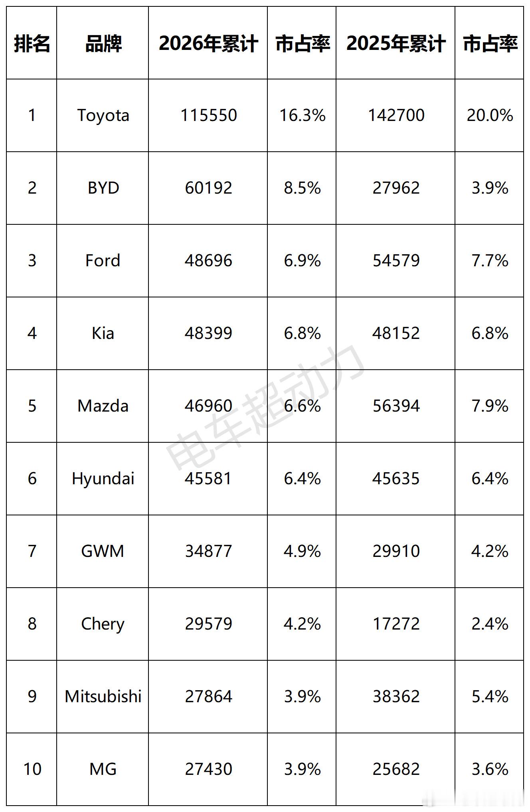Click the Mazda brand cell
The image size is (530, 812).
(103, 406)
